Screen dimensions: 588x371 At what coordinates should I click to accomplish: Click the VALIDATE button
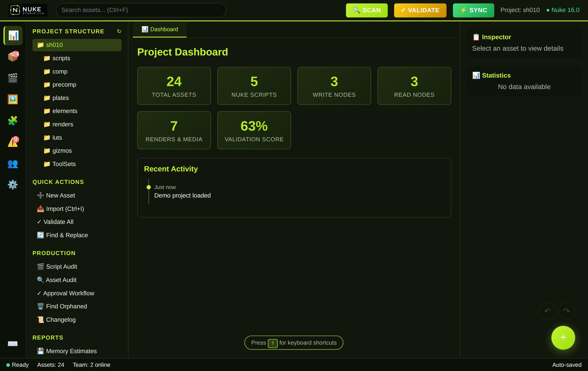tap(420, 10)
